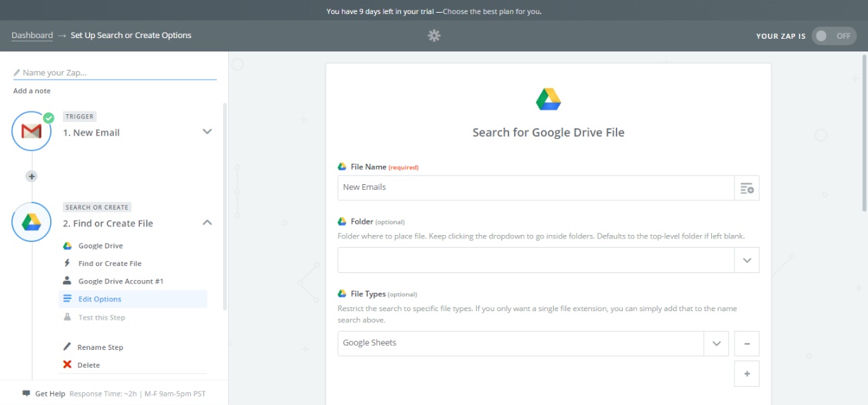Click the Drive icon beside File Name label
This screenshot has width=868, height=405.
[x=342, y=167]
